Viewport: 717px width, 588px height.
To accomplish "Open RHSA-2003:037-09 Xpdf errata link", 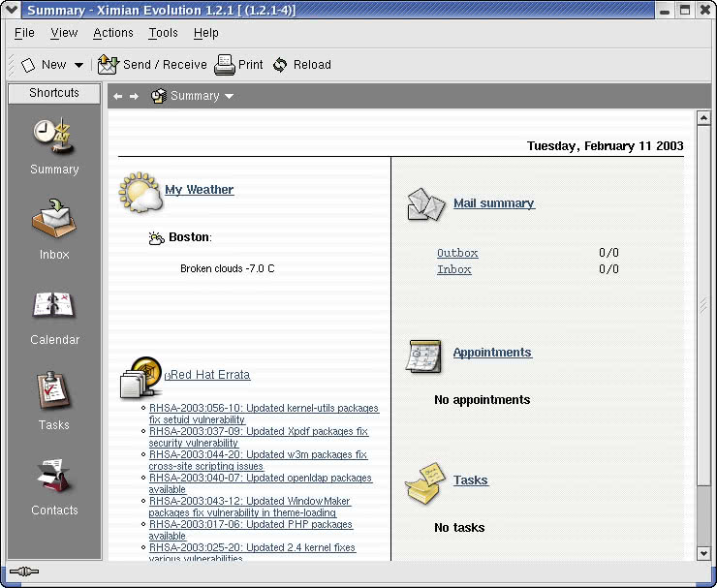I will point(259,437).
